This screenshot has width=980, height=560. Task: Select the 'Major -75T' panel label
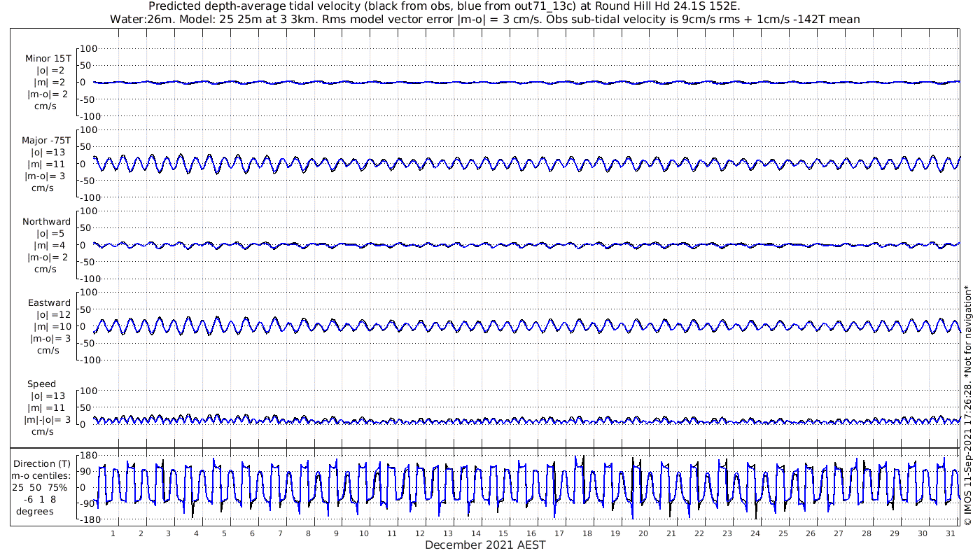(46, 141)
